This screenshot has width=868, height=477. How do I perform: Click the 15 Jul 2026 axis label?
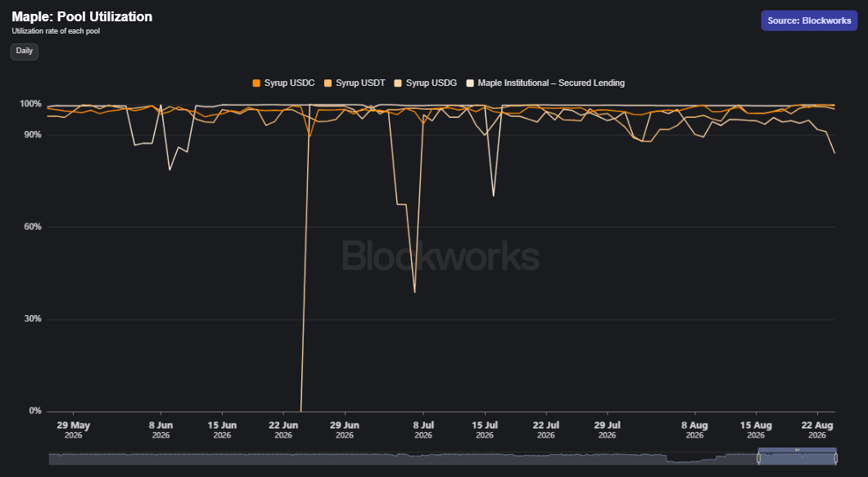(x=485, y=430)
